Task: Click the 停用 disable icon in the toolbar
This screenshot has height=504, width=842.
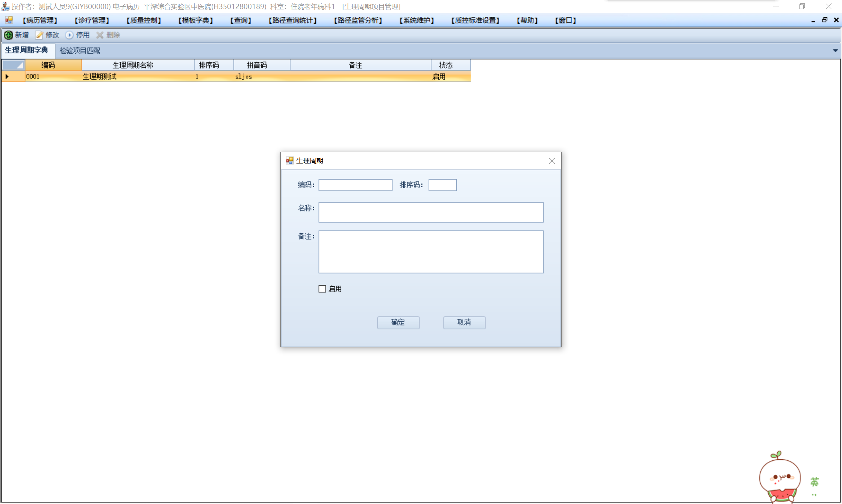Action: pyautogui.click(x=70, y=35)
